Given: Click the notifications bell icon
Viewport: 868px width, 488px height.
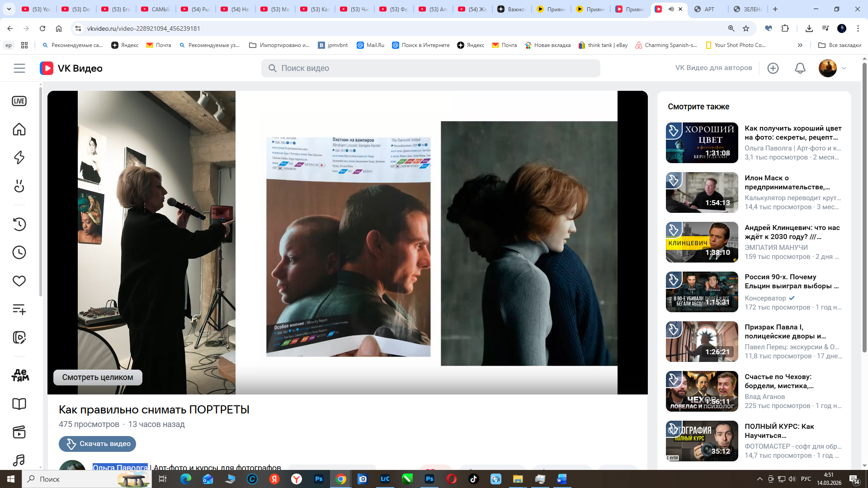Looking at the screenshot, I should (x=800, y=68).
